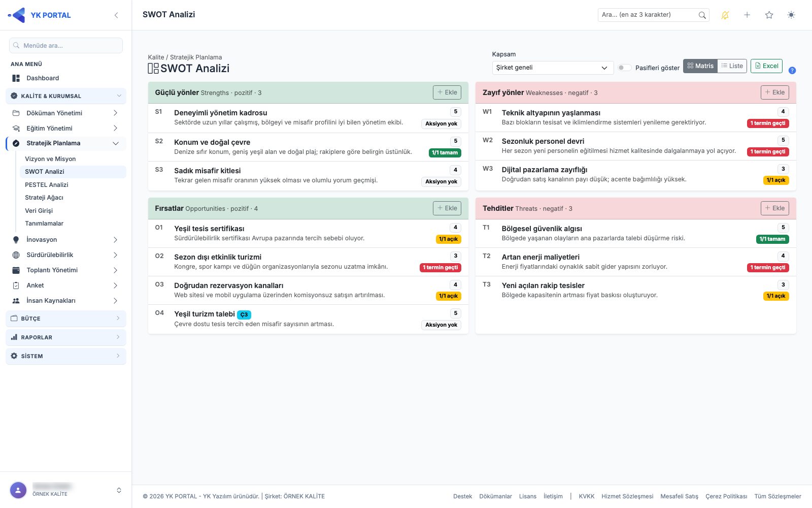
Task: Collapse the sidebar with the arrow icon
Action: pyautogui.click(x=116, y=15)
